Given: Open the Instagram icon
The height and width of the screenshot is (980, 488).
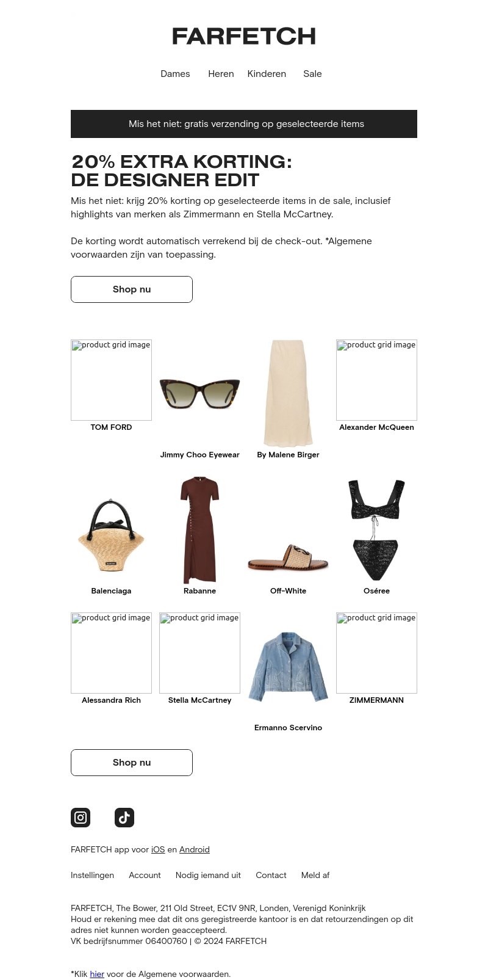Looking at the screenshot, I should tap(81, 818).
